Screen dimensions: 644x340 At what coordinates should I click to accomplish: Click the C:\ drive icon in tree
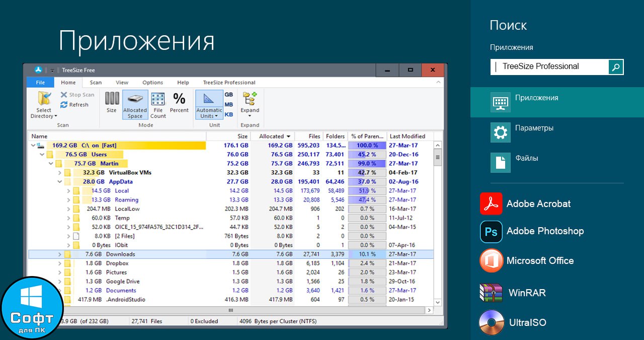click(x=41, y=146)
